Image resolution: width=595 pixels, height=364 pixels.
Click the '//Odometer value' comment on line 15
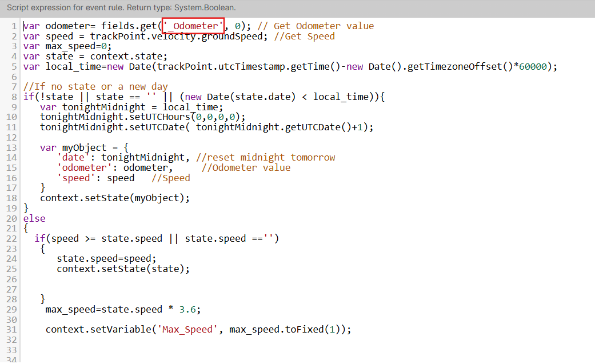(246, 167)
